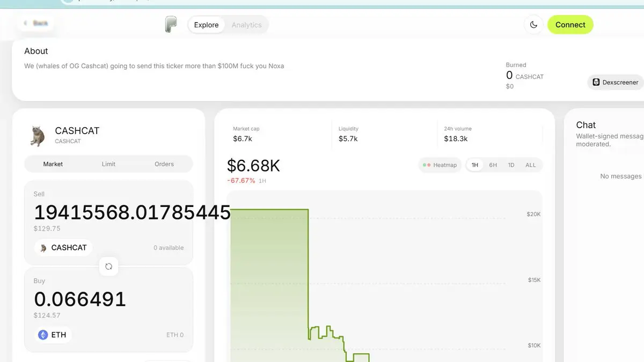Click the 'ETH 0' balance text
Screen dimensions: 644x362
[x=175, y=335]
